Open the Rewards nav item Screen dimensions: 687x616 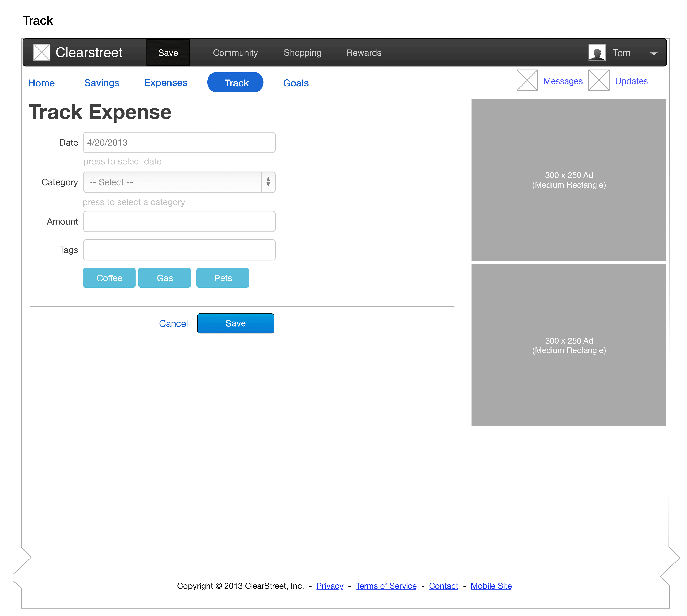pos(364,53)
